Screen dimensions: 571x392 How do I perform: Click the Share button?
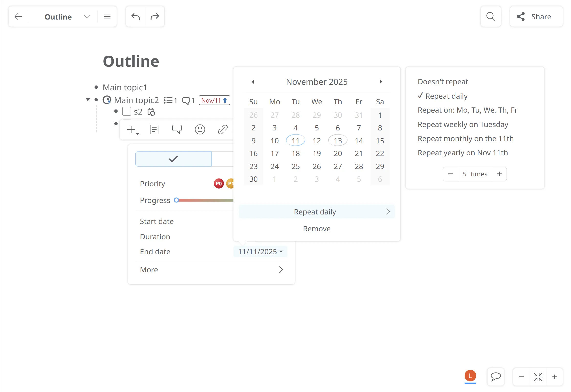(x=536, y=17)
